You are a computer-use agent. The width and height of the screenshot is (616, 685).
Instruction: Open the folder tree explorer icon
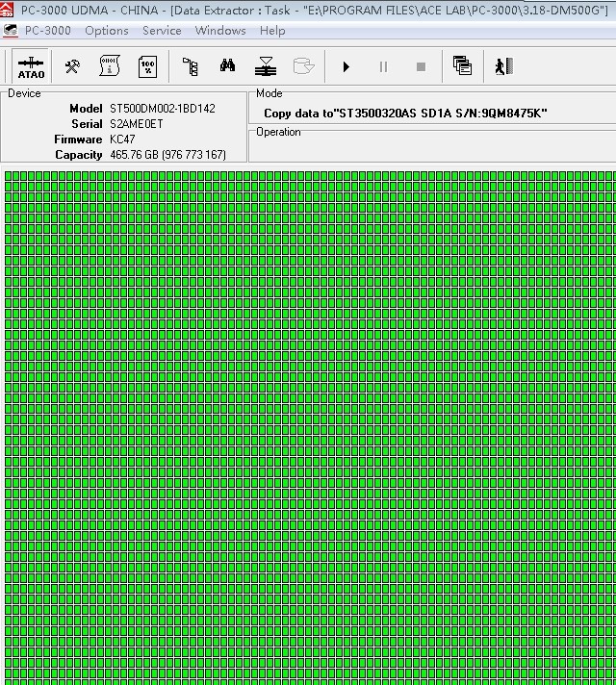click(x=190, y=66)
